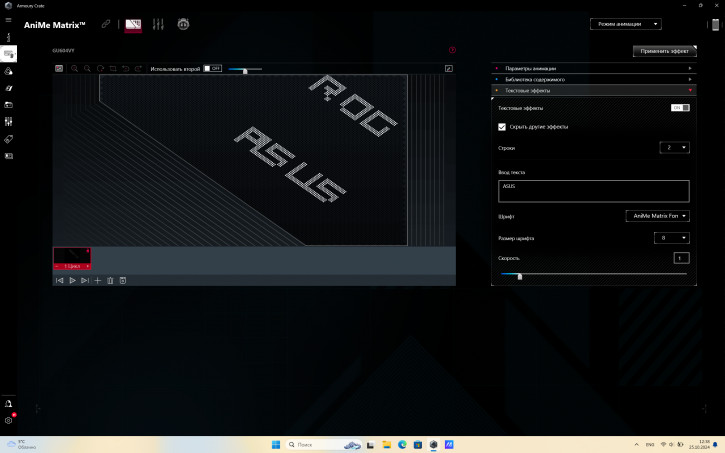Click the crop icon in canvas toolbar

[113, 68]
